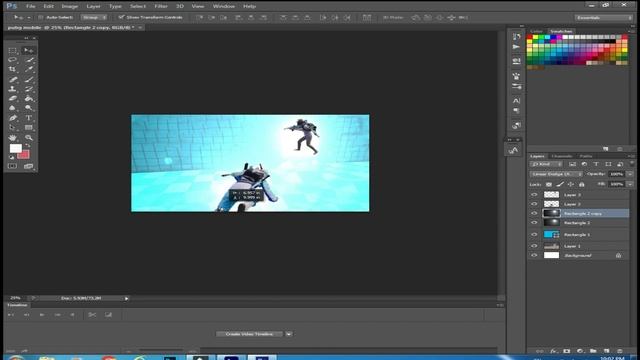Hide the Rectangle 1 layer
This screenshot has width=640, height=360.
coord(534,234)
